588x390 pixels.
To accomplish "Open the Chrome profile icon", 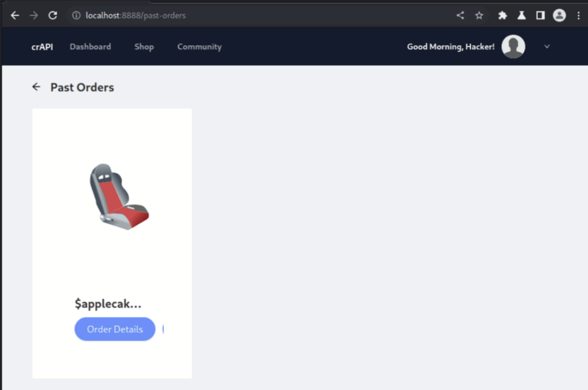I will tap(559, 15).
